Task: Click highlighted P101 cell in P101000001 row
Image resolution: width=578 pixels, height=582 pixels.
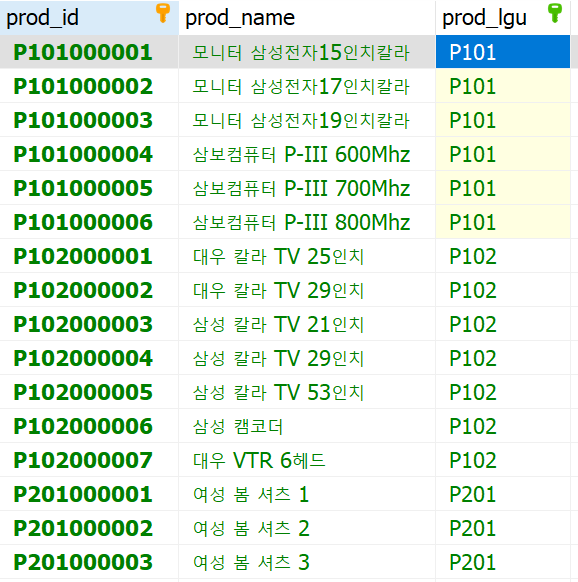Action: click(503, 52)
